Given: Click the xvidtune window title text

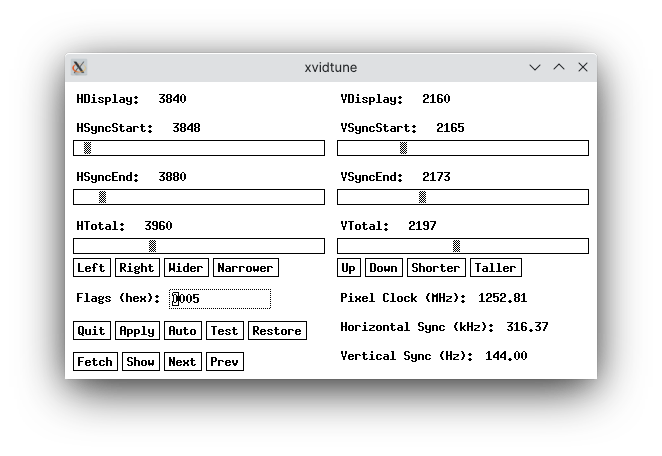Looking at the screenshot, I should point(331,68).
